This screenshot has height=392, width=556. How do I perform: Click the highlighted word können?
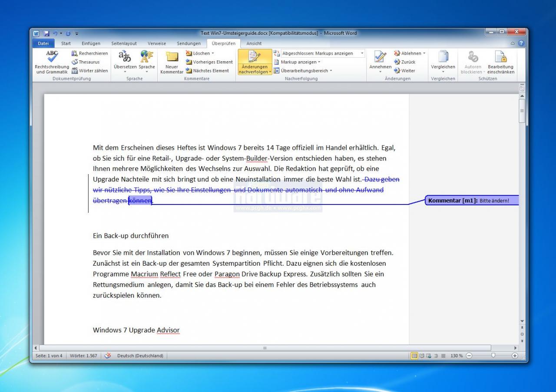pos(140,201)
